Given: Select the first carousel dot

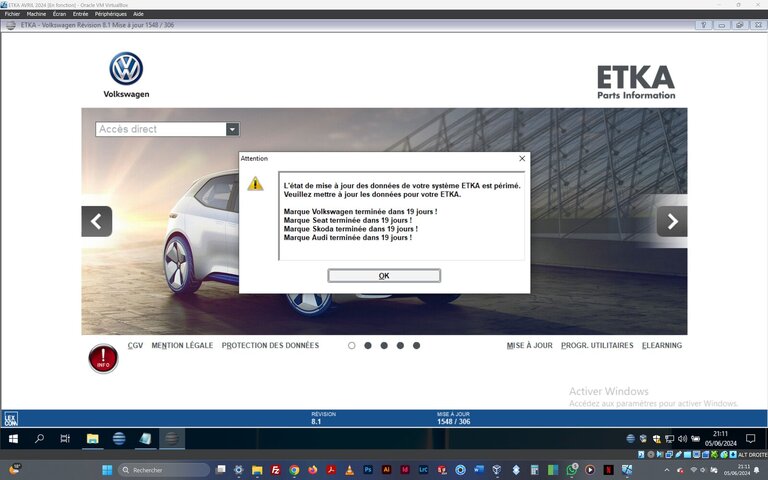Looking at the screenshot, I should point(352,346).
